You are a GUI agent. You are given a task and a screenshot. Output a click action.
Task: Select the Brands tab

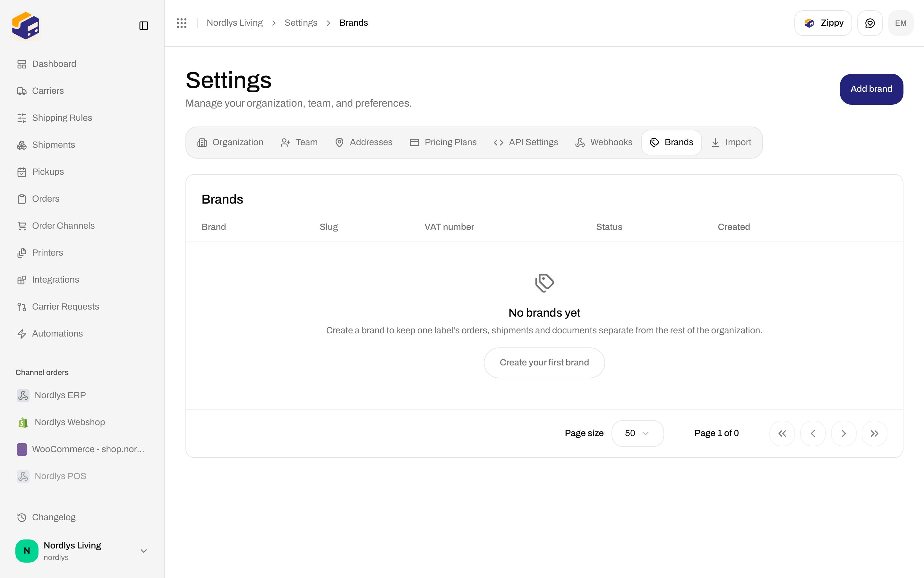coord(671,143)
